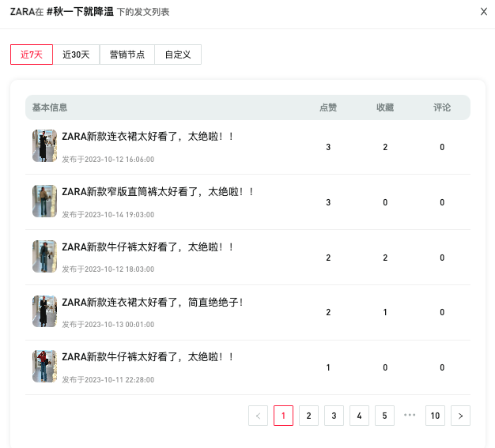Jump to page 2
Screen dimensions: 495x448
click(308, 416)
